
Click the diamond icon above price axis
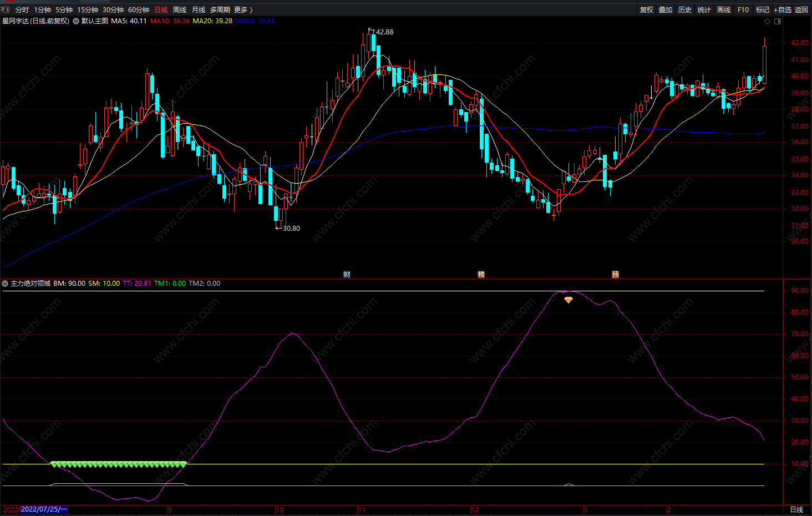coord(768,22)
